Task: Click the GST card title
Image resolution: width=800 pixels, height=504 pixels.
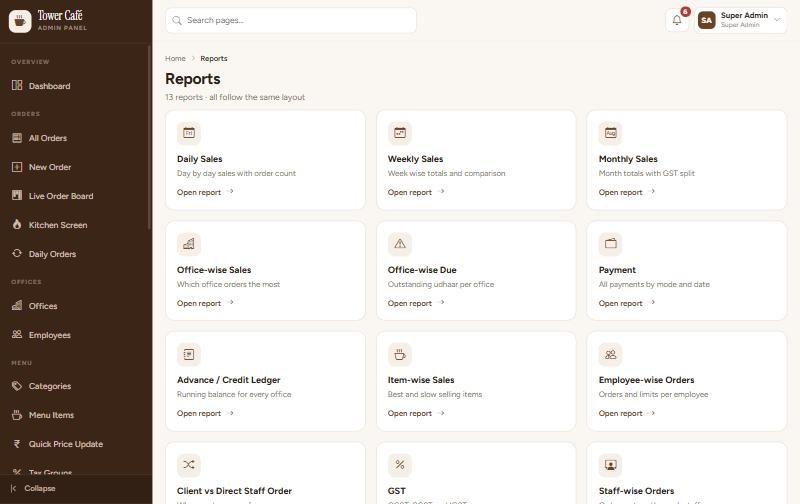Action: (x=396, y=491)
